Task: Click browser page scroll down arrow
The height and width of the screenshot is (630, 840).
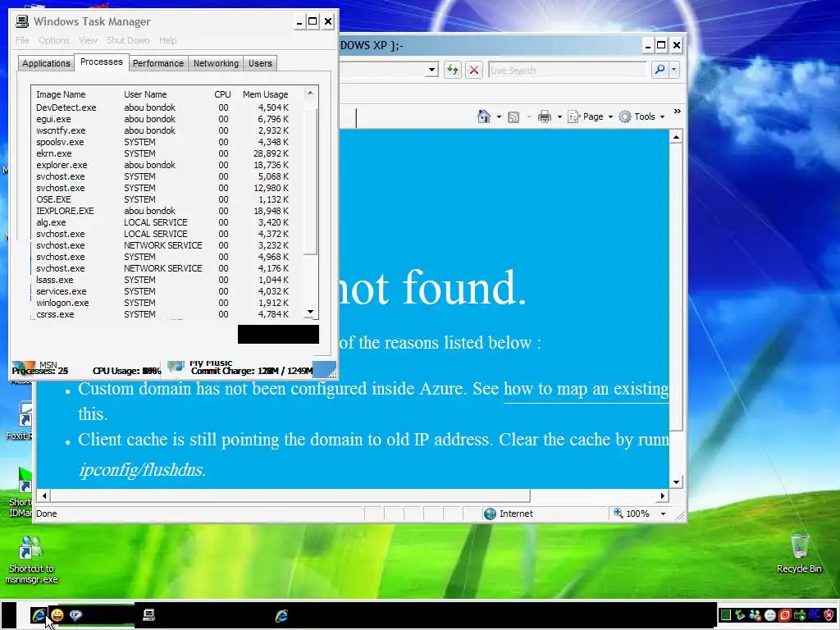Action: coord(676,482)
